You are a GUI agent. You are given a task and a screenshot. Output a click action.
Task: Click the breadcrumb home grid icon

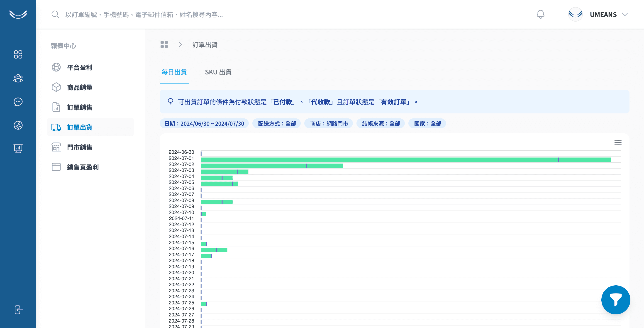point(164,44)
